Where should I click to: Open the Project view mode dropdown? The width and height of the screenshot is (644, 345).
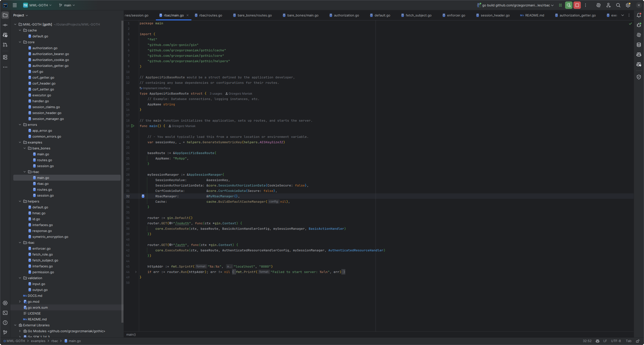[20, 15]
